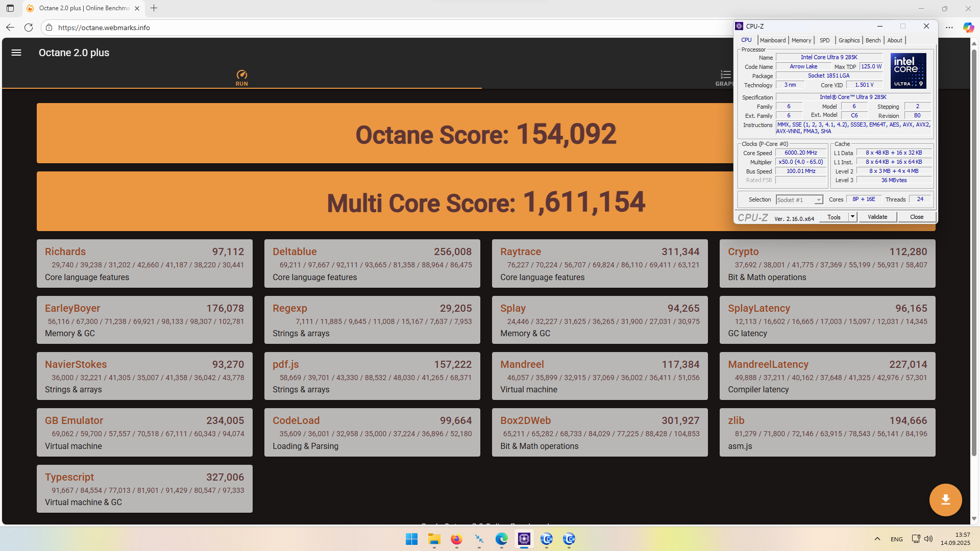Open the hamburger navigation menu

tap(16, 53)
